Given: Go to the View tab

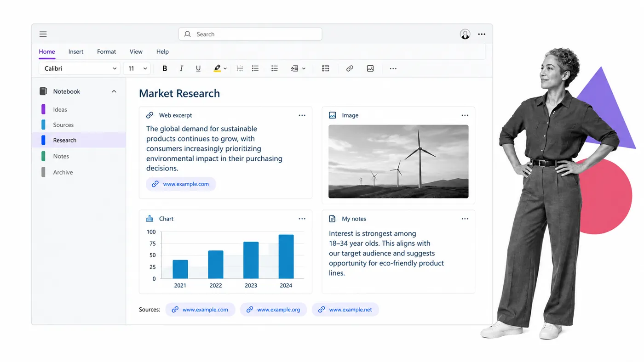Looking at the screenshot, I should point(136,52).
